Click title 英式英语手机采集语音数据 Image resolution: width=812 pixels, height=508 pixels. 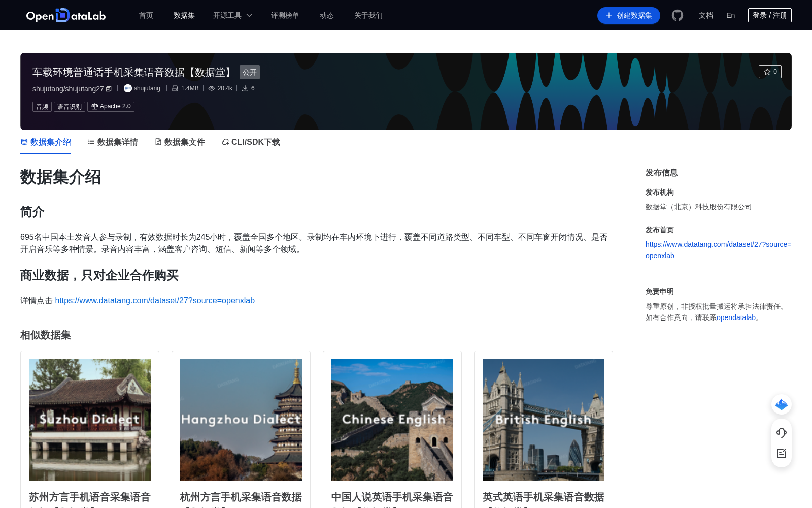tap(544, 497)
